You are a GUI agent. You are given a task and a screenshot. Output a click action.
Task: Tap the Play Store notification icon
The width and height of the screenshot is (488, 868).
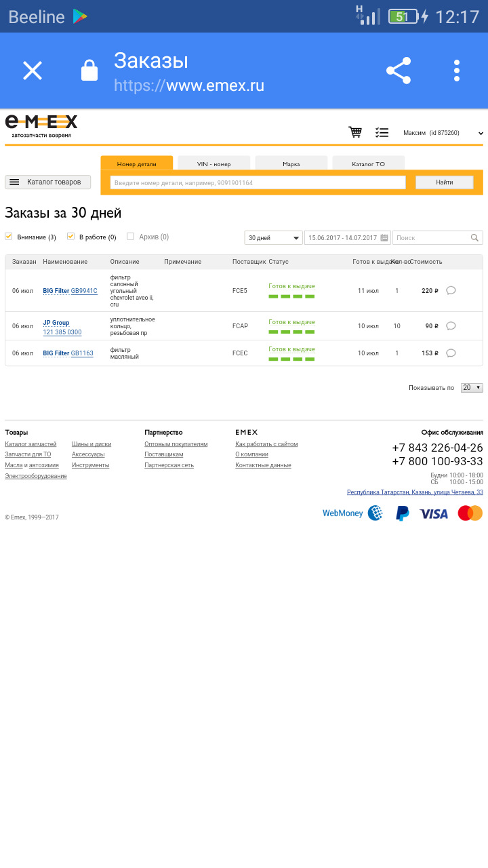click(x=81, y=17)
